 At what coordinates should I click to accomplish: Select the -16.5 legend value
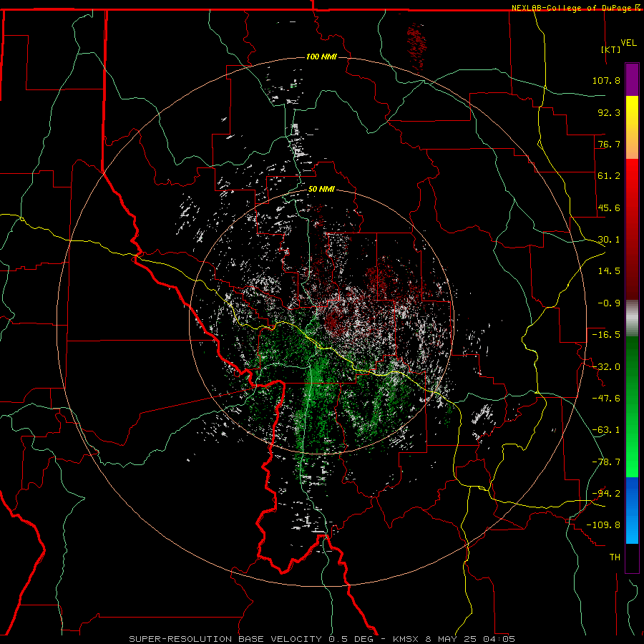(x=606, y=335)
